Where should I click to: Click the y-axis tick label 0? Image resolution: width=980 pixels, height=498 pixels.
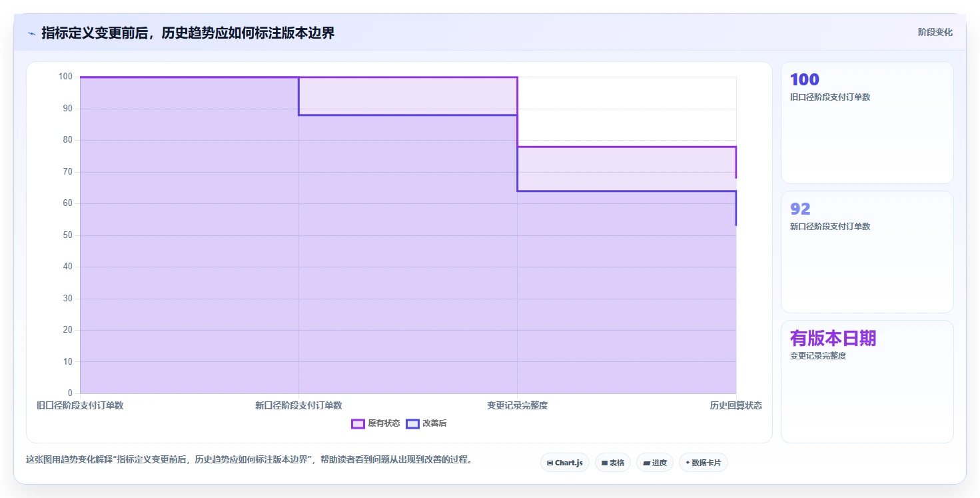tap(70, 393)
